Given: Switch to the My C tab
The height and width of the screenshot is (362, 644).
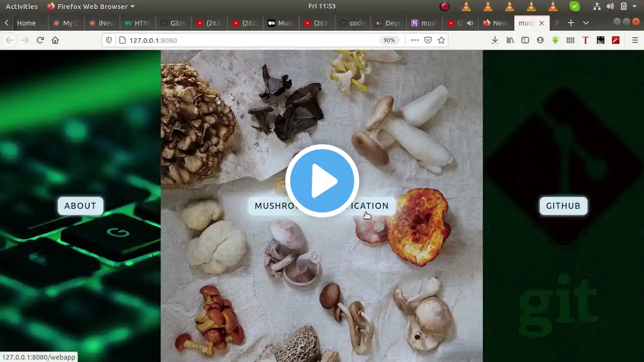Looking at the screenshot, I should coord(66,23).
